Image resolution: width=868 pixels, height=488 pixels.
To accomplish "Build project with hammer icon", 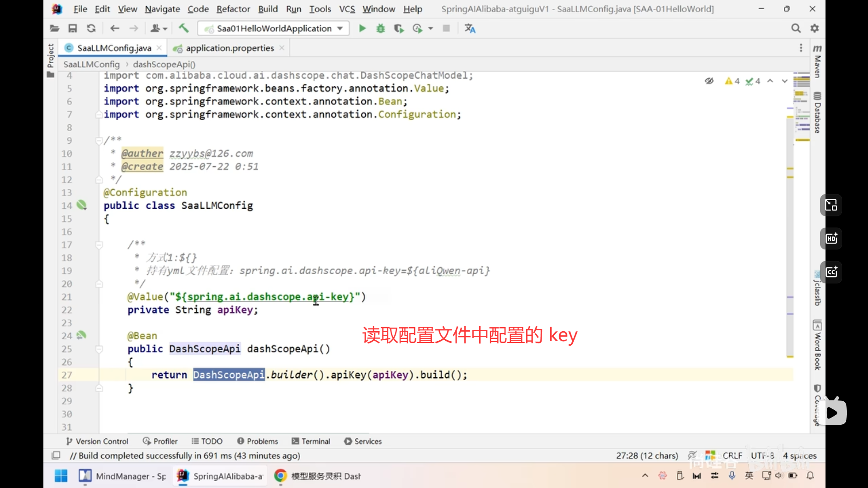I will 184,28.
